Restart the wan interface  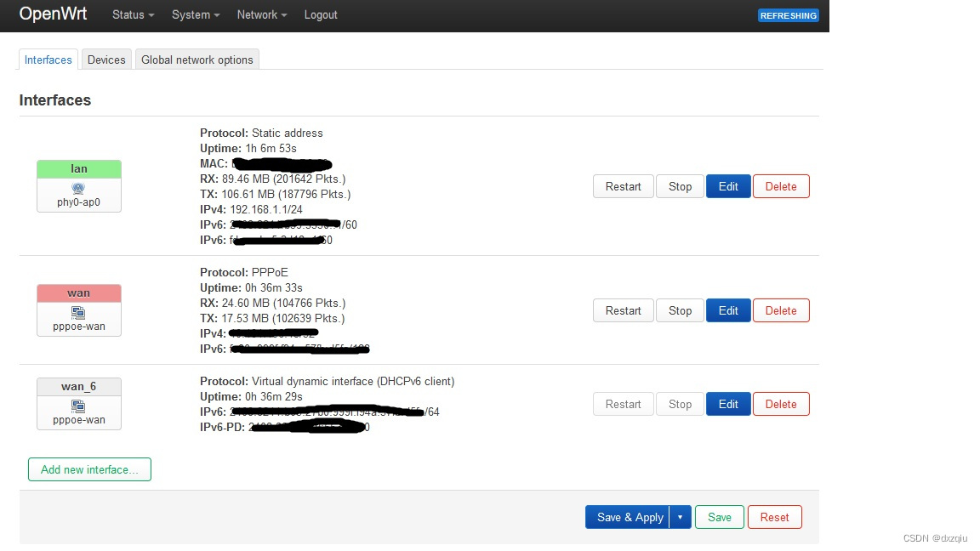(623, 310)
